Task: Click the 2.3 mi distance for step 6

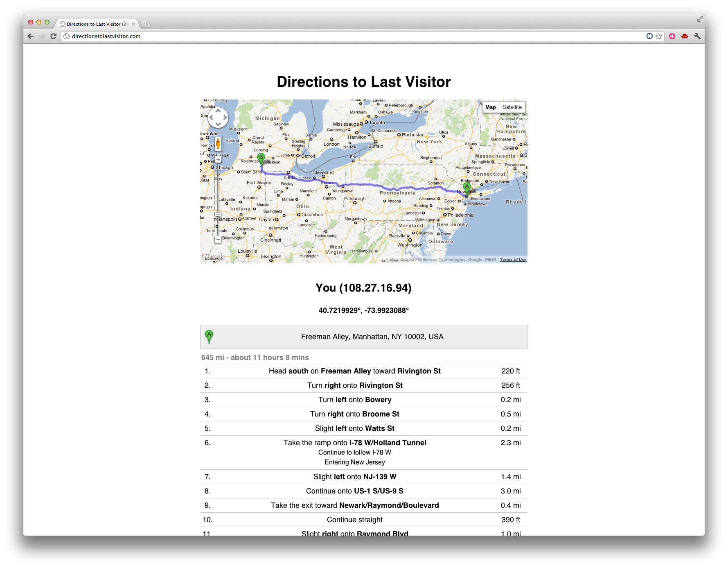Action: coord(511,443)
